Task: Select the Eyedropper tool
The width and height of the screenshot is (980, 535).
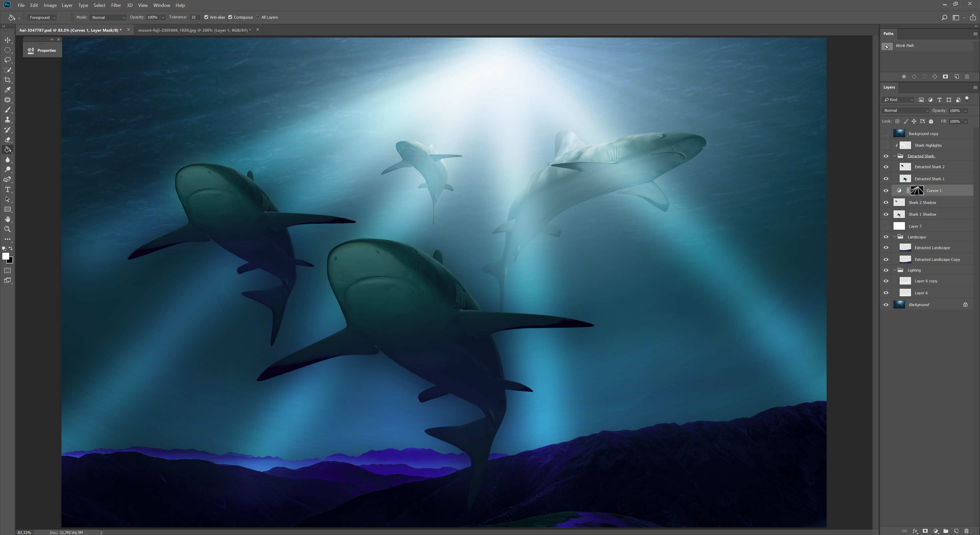Action: pyautogui.click(x=8, y=90)
